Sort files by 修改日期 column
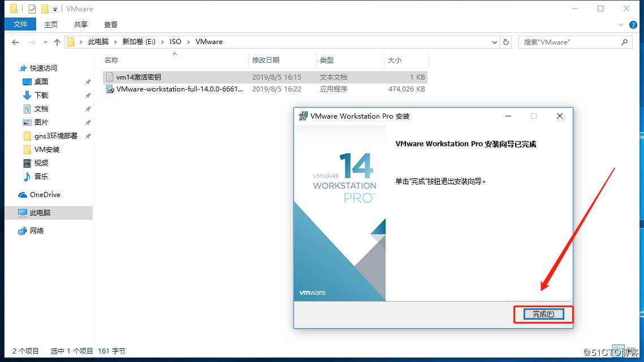The width and height of the screenshot is (644, 362). (x=266, y=60)
